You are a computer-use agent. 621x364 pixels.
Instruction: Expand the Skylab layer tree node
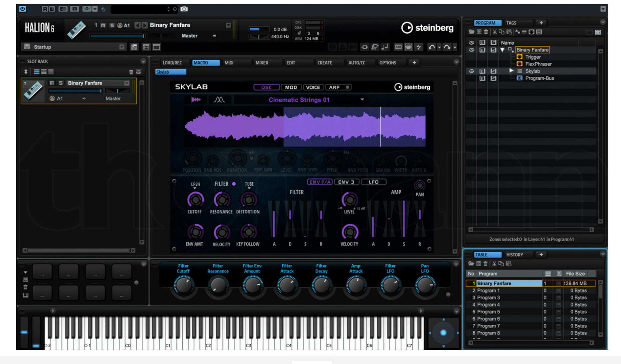[x=512, y=71]
